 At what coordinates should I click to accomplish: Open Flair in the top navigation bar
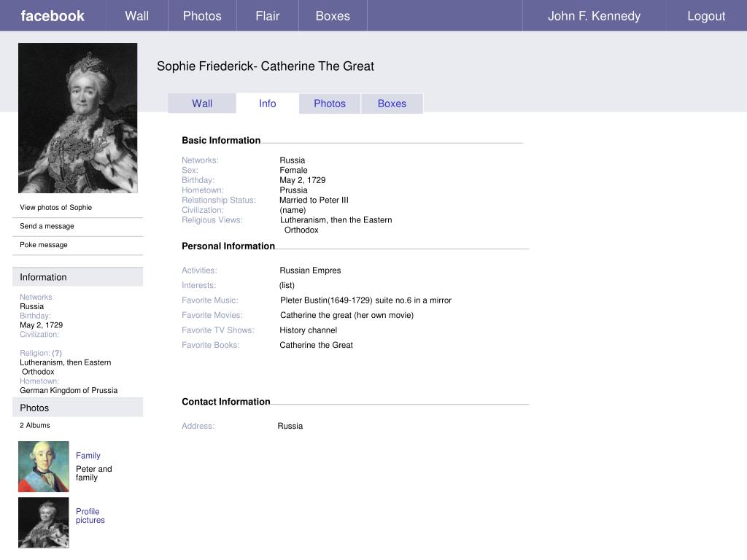267,16
